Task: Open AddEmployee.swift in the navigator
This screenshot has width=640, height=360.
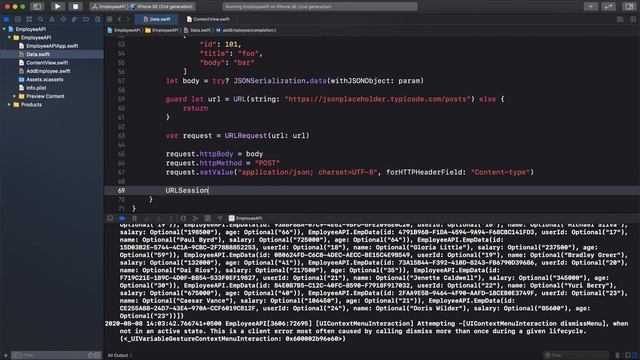Action: (48, 71)
